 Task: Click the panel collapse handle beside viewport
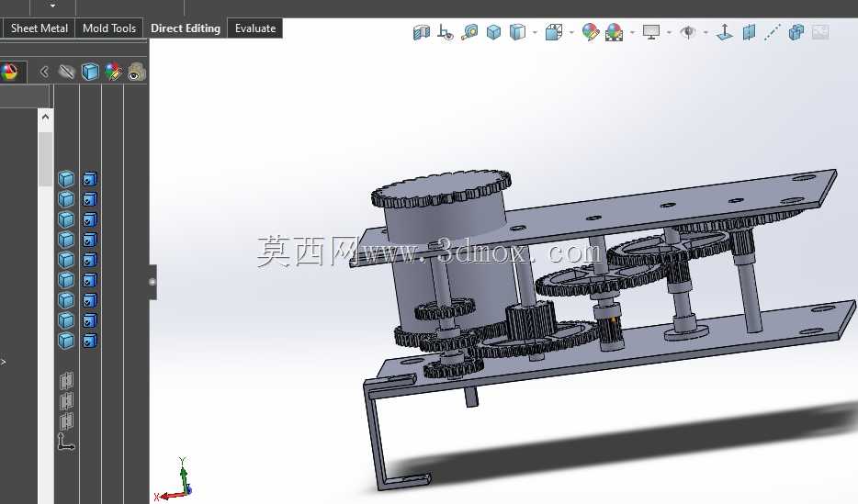[x=152, y=282]
